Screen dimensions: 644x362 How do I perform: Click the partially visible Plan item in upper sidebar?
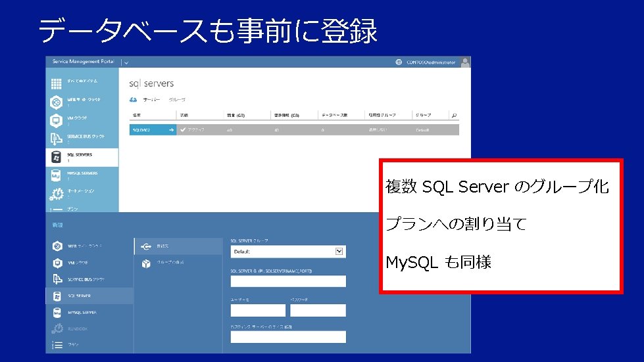coord(82,209)
